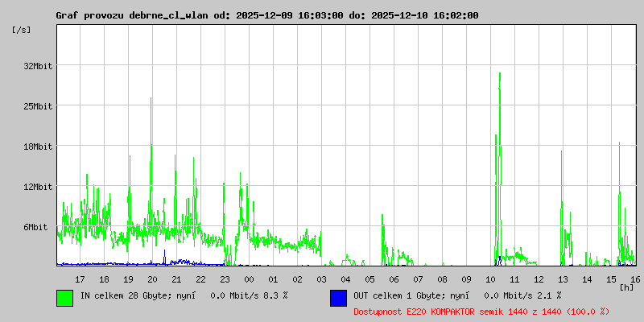Click the red 'Dostupnost E220 KOMPAKTOR' availability line

tap(481, 312)
